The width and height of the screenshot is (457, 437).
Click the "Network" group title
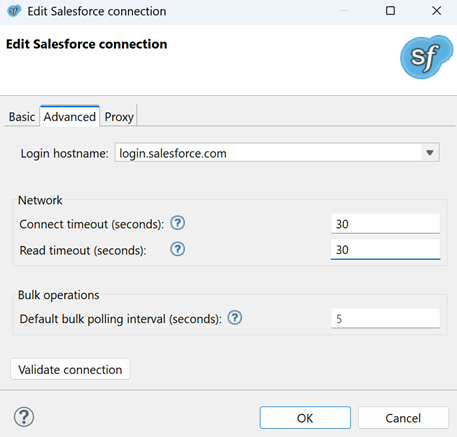pyautogui.click(x=40, y=200)
